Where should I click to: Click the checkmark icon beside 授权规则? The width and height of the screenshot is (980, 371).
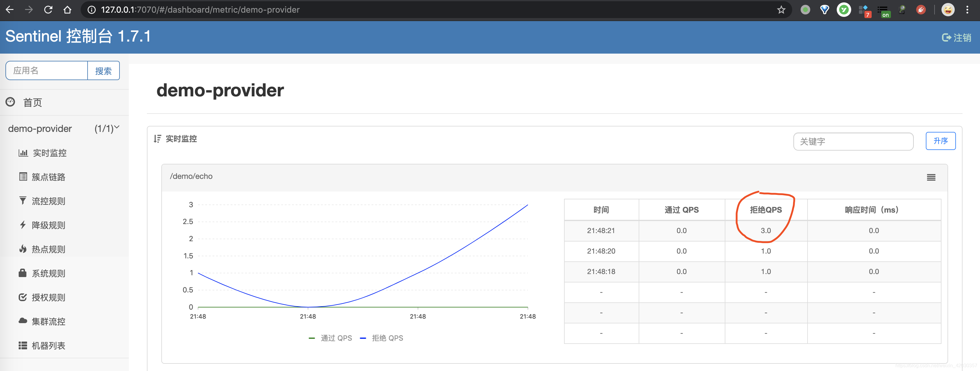(x=23, y=297)
